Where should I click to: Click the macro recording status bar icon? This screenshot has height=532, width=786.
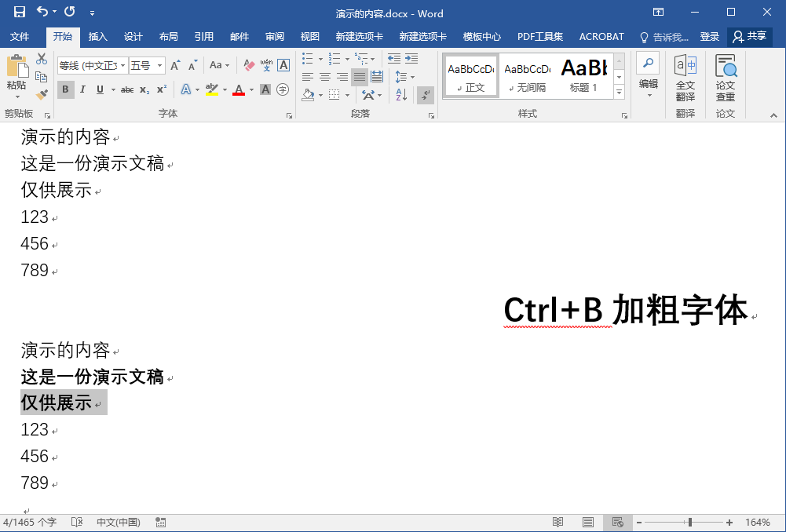(x=161, y=523)
